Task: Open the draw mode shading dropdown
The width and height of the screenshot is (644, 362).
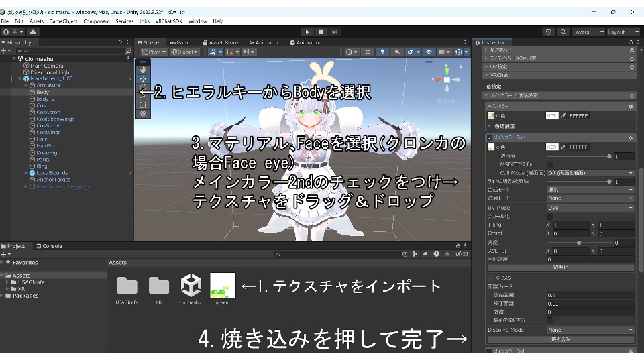Action: (x=352, y=52)
